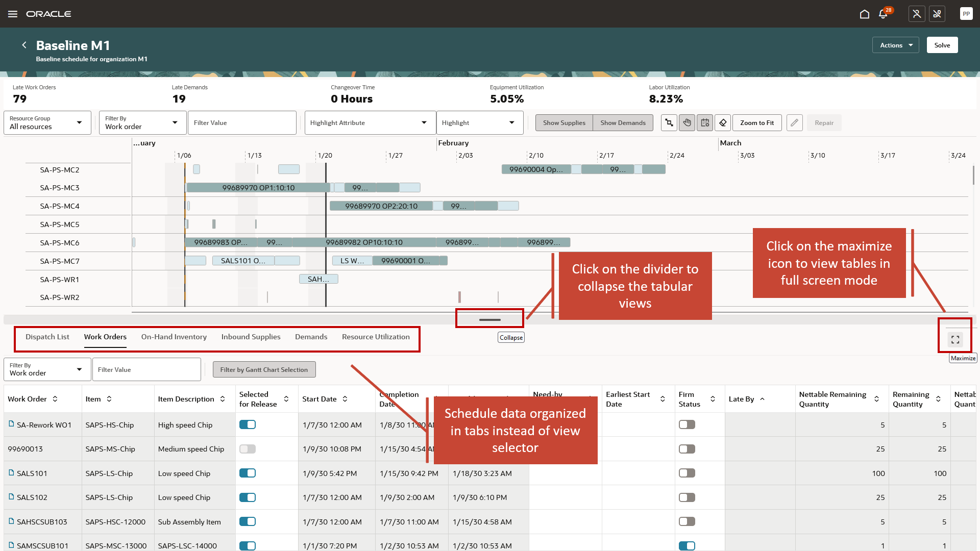Viewport: 980px width, 551px height.
Task: Toggle Firm Status for SA-Rework WO1
Action: click(687, 424)
